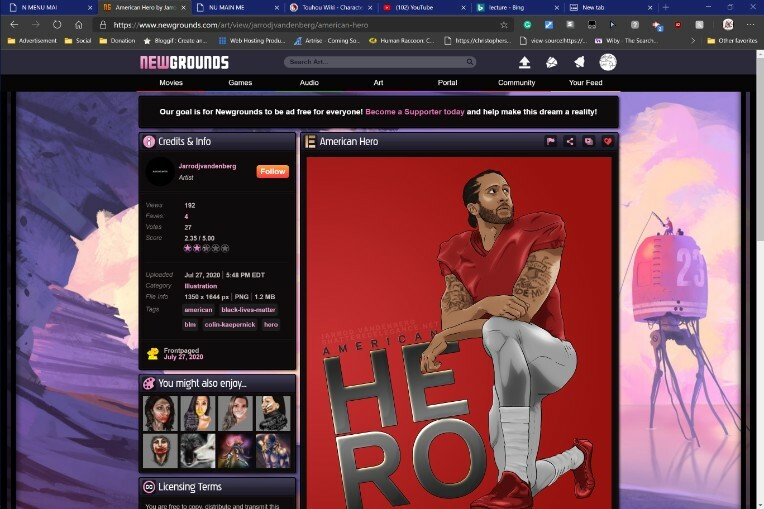This screenshot has height=509, width=764.
Task: Click the black-lives-matter tag
Action: point(248,310)
